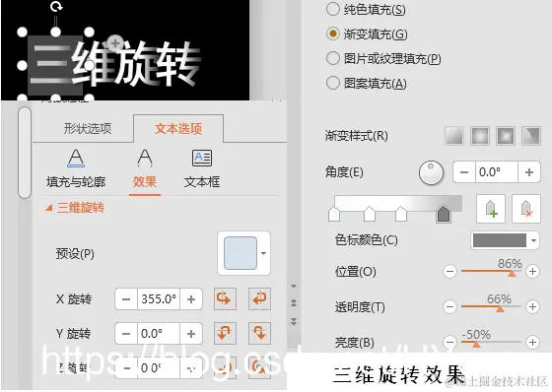Click the 亮度(B) slider at -50%
Viewport: 552px width, 392px height.
[x=476, y=343]
